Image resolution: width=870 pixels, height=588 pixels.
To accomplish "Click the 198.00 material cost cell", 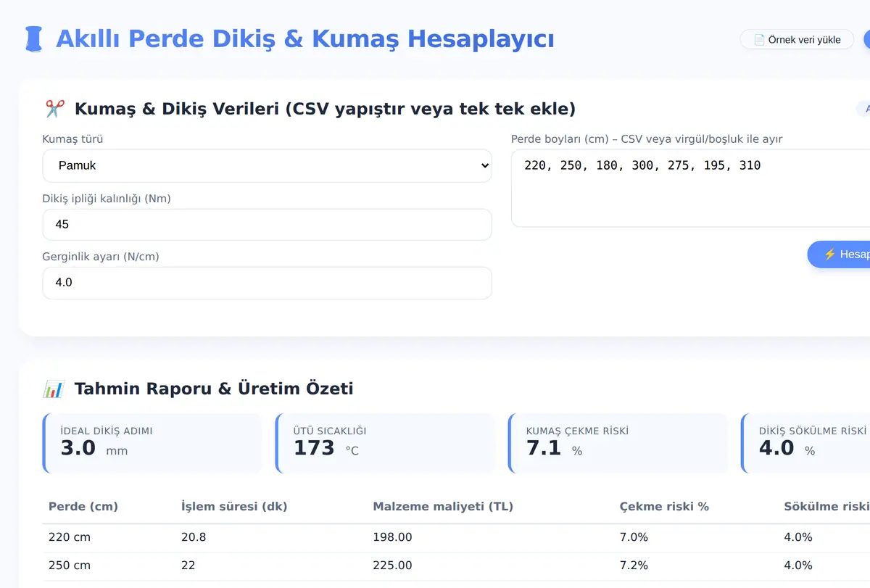I will coord(392,537).
